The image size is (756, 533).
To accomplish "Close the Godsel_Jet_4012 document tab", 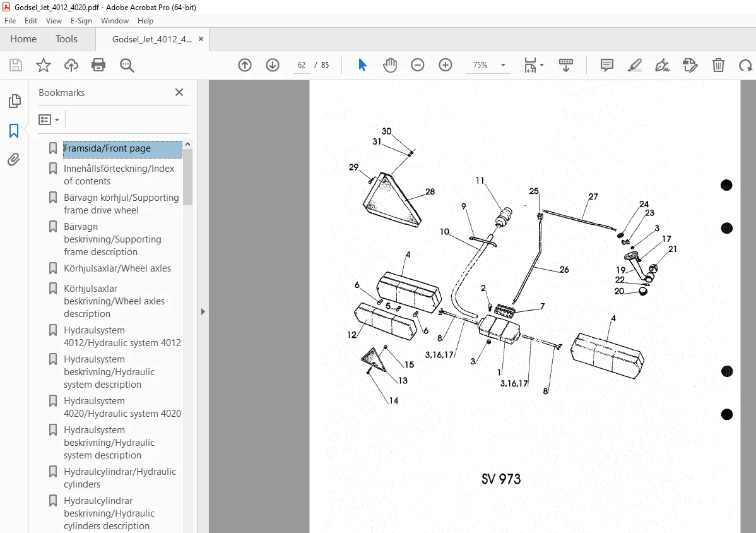I will 201,39.
